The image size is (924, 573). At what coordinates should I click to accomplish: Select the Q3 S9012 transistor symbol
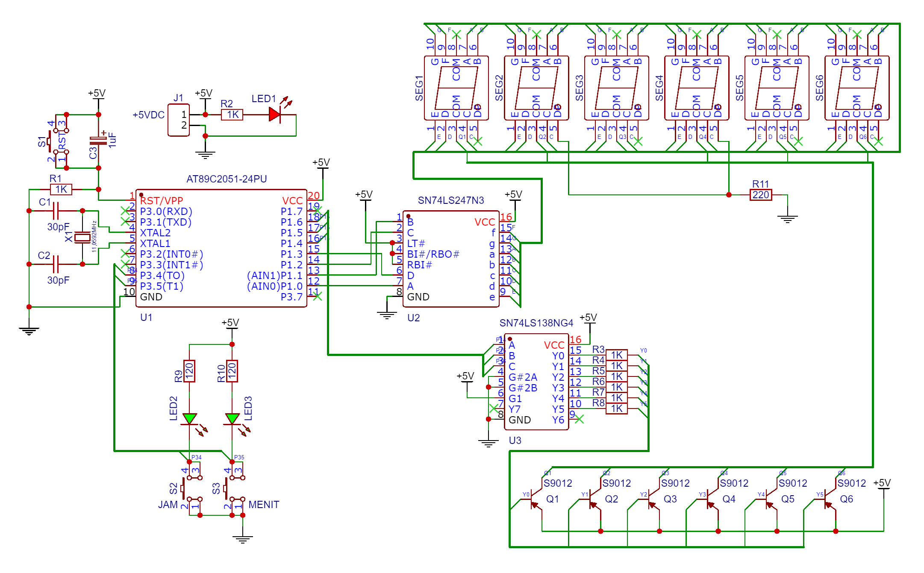[654, 499]
